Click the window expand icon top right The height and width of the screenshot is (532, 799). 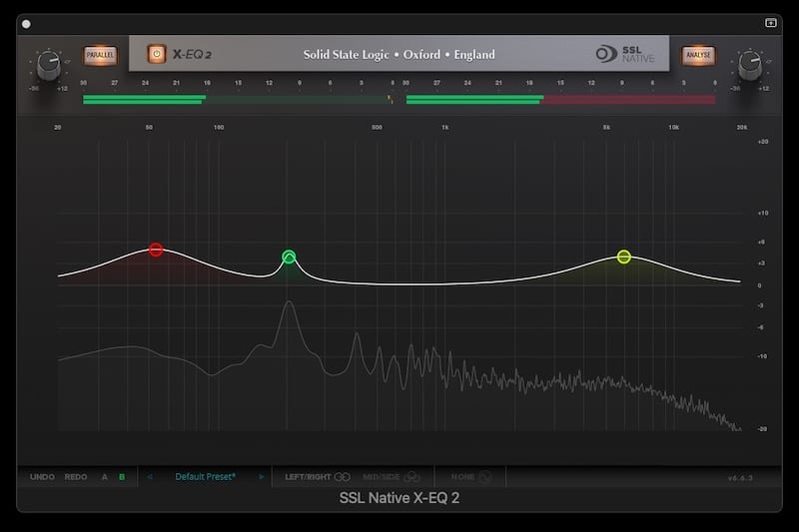tap(771, 23)
